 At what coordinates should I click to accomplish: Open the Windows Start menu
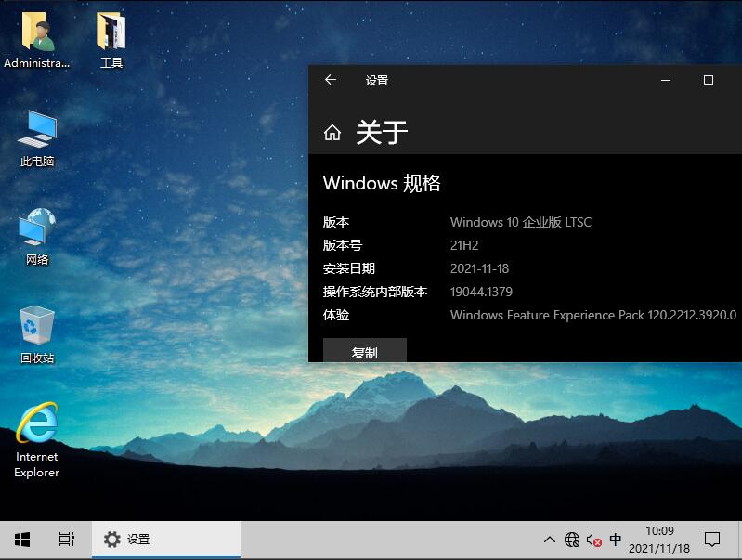coord(22,540)
